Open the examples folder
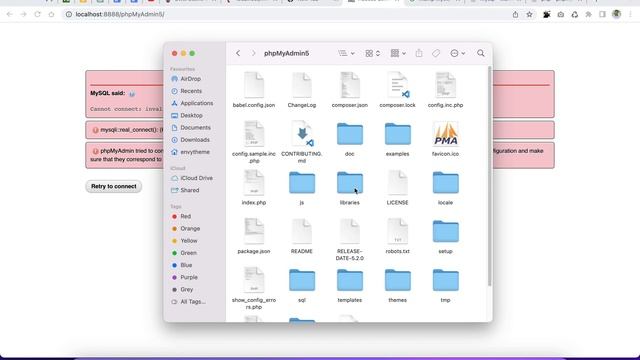The width and height of the screenshot is (640, 360). (398, 134)
